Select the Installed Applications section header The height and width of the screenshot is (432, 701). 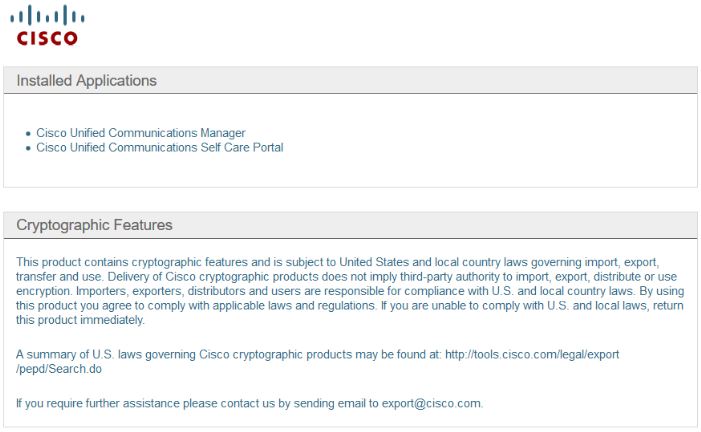tap(350, 80)
